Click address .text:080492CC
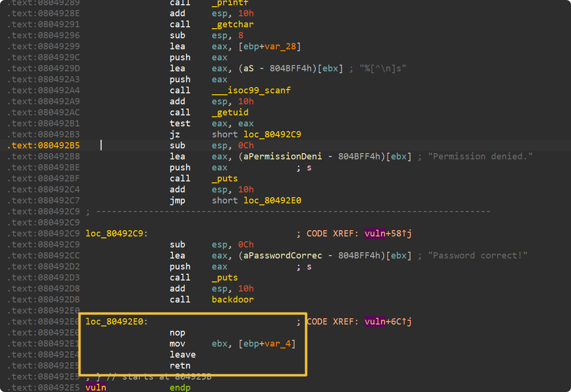This screenshot has height=392, width=571. (43, 256)
